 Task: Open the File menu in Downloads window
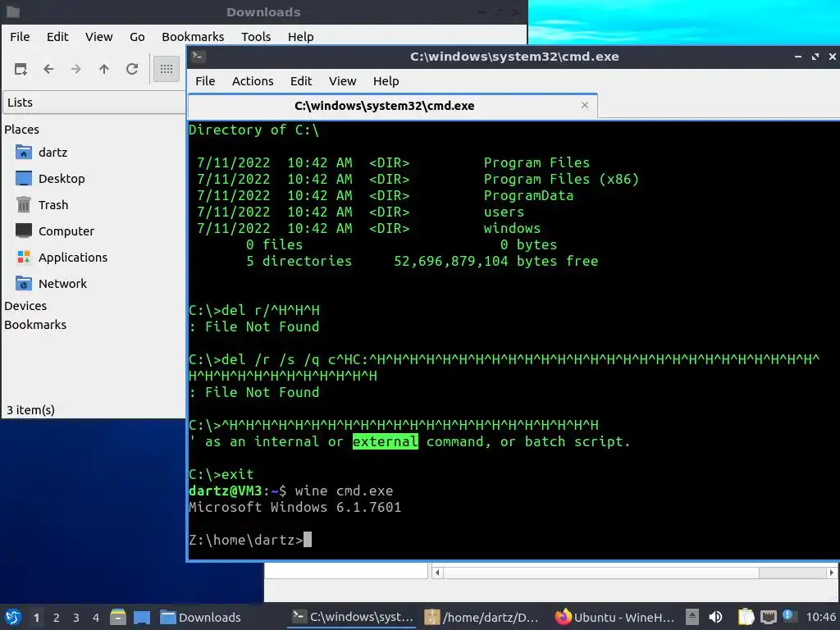pyautogui.click(x=20, y=37)
